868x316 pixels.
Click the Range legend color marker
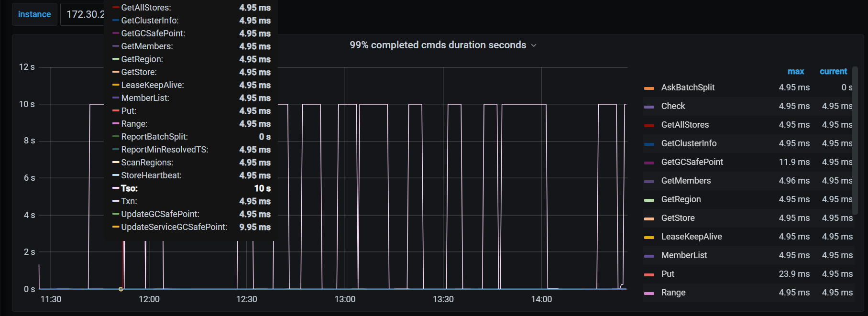[649, 293]
